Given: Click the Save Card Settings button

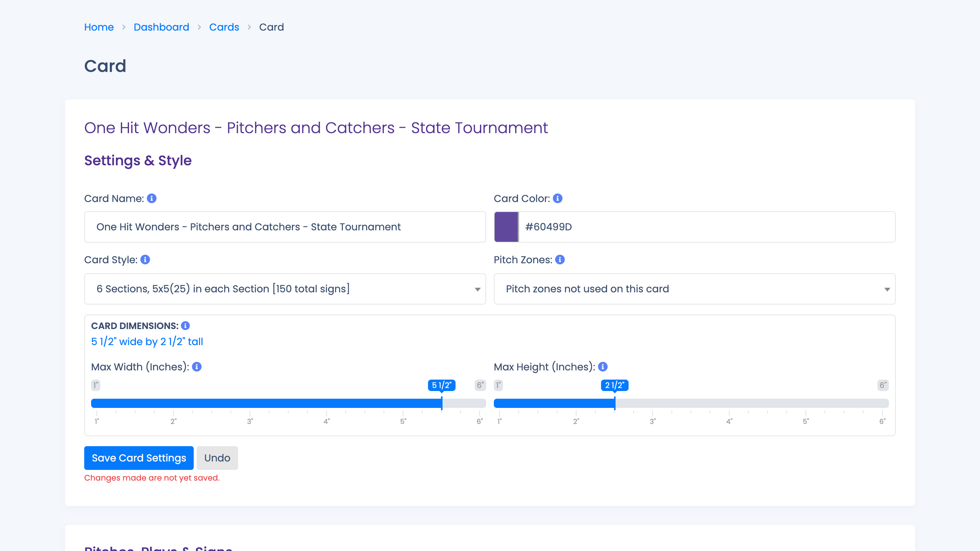Looking at the screenshot, I should point(139,458).
